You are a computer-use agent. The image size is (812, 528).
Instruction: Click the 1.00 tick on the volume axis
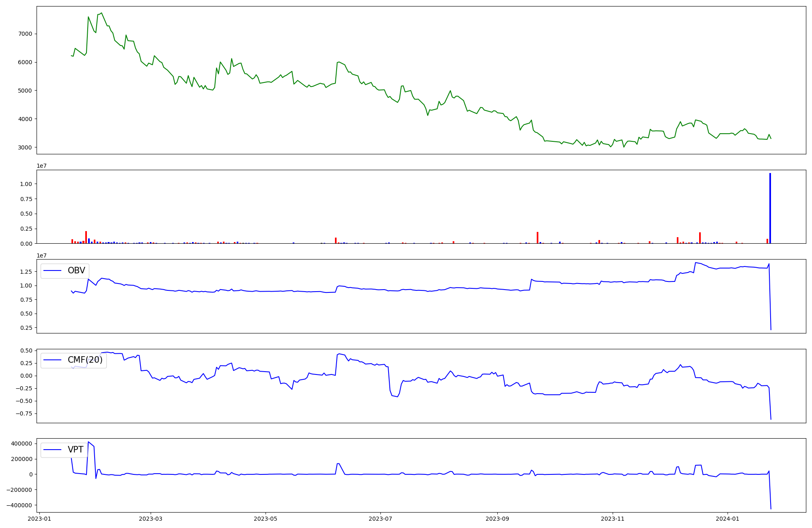click(x=26, y=184)
